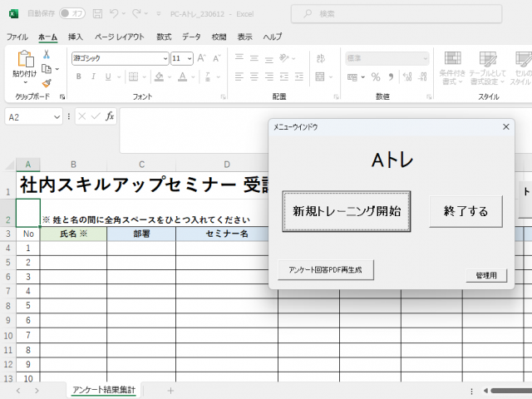Click the Top Align icon
Image resolution: width=532 pixels, height=399 pixels.
(239, 57)
